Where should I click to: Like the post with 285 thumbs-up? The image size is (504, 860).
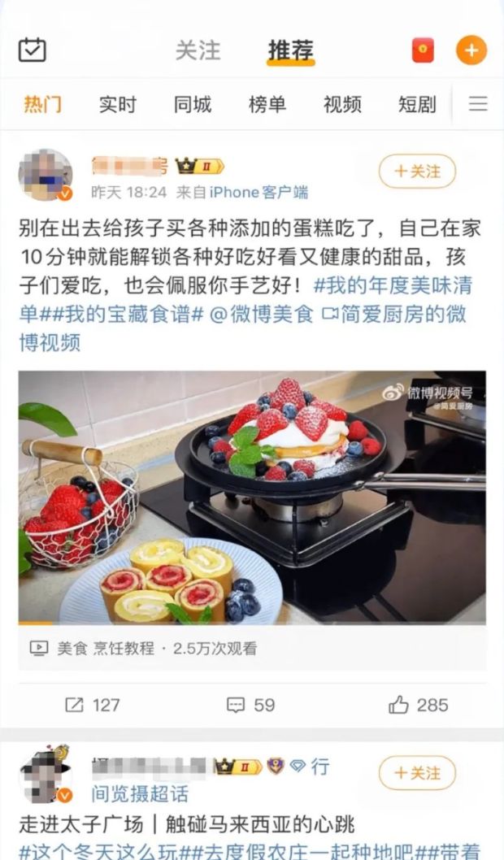tap(398, 705)
